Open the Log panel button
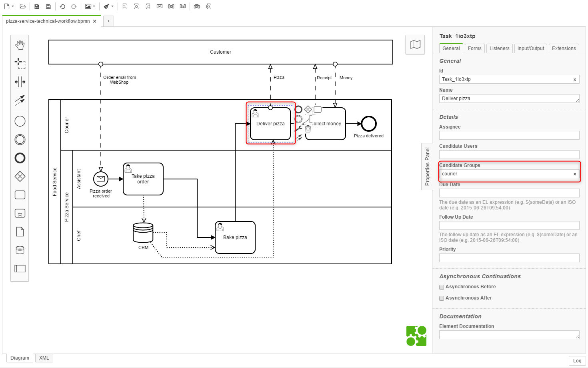The height and width of the screenshot is (368, 588). coord(577,361)
